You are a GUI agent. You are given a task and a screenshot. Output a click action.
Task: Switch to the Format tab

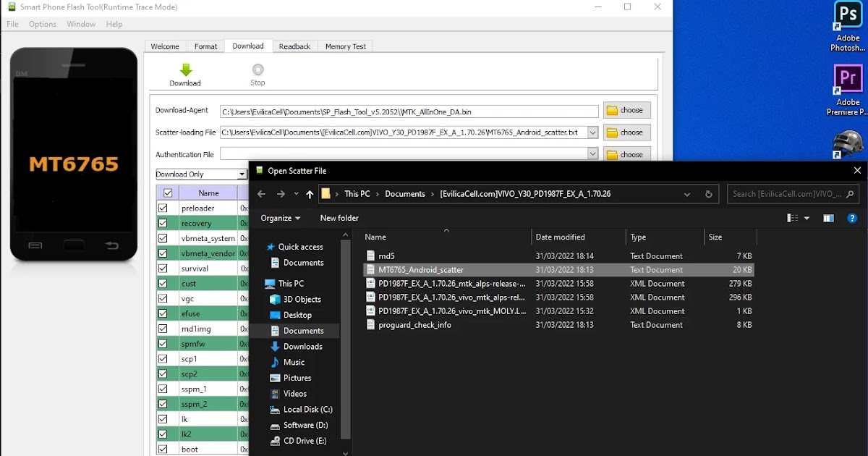[x=205, y=46]
